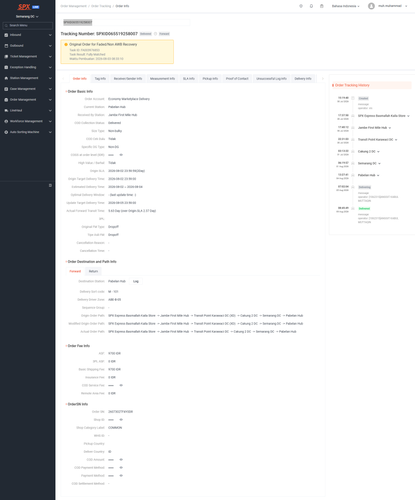The height and width of the screenshot is (500, 415).
Task: Expand the Auto Sorting Machine menu chevron
Action: (50, 132)
